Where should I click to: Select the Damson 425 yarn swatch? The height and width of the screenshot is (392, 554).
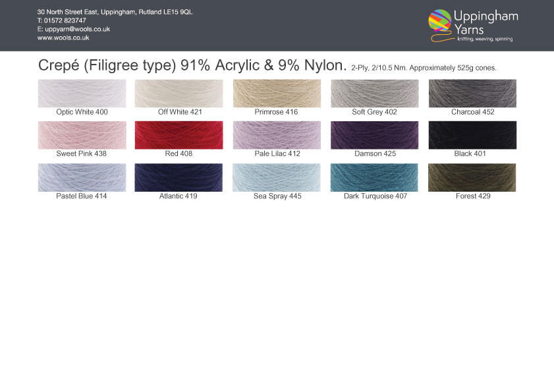tap(374, 135)
